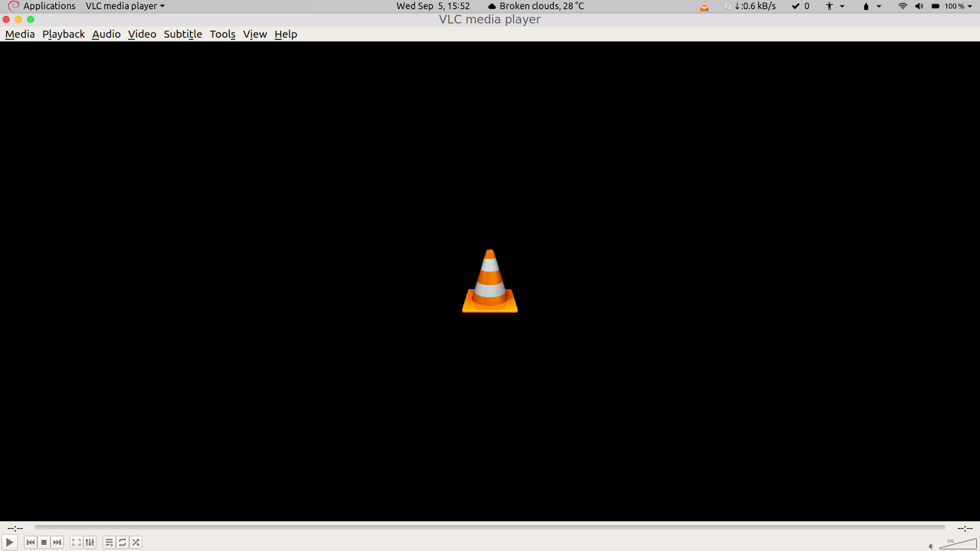This screenshot has width=980, height=551.
Task: Enable random playback mode
Action: click(x=135, y=542)
